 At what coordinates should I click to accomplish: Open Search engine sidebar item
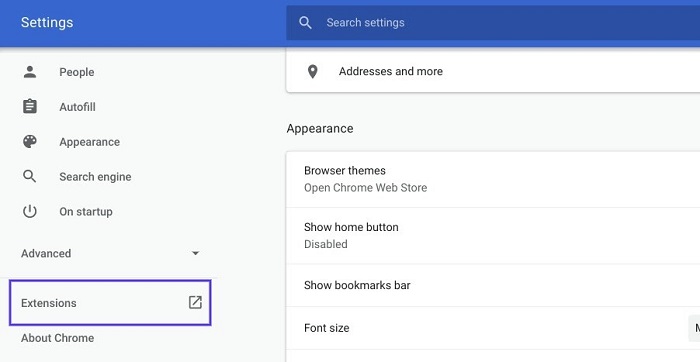point(95,177)
